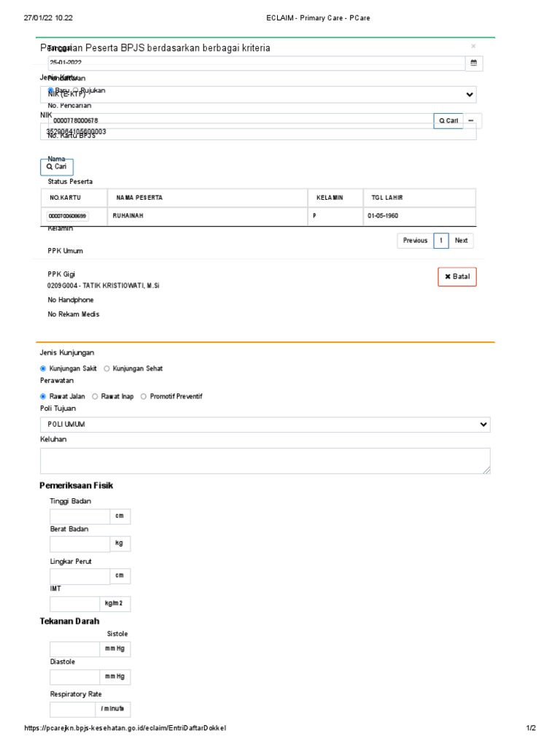Image resolution: width=560 pixels, height=747 pixels.
Task: Focus the Tinggi Badan input field
Action: click(x=79, y=516)
